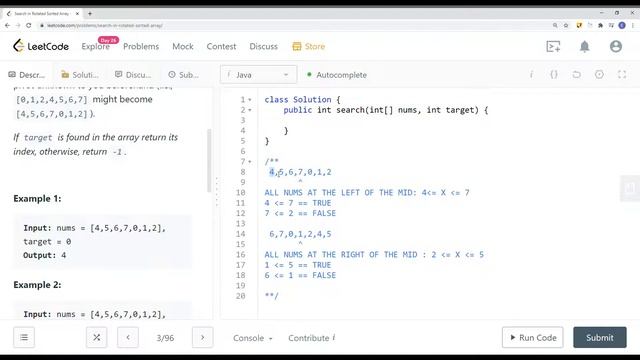Open the user profile avatar

(x=616, y=47)
